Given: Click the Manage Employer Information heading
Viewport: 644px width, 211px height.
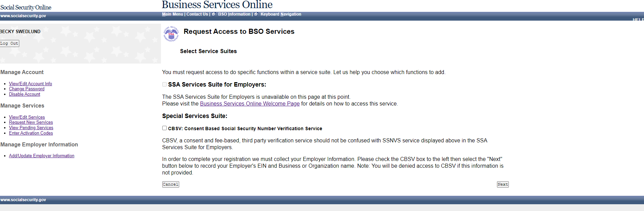Looking at the screenshot, I should point(39,145).
